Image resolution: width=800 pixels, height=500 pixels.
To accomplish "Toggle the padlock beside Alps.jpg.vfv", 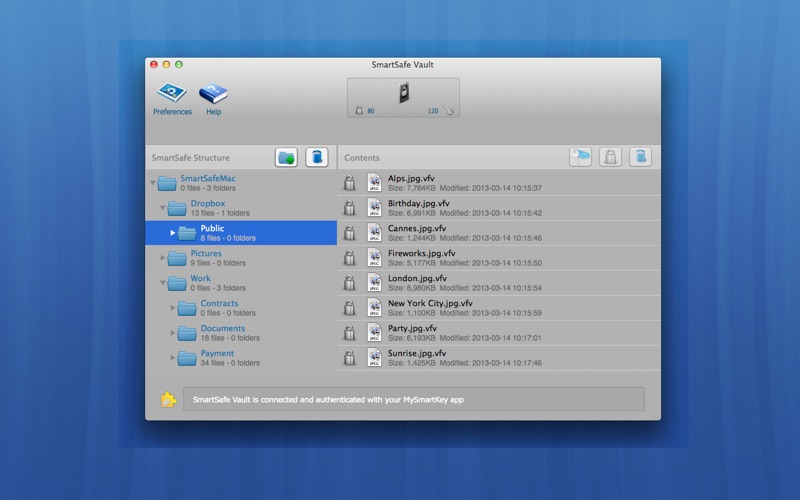I will [350, 182].
